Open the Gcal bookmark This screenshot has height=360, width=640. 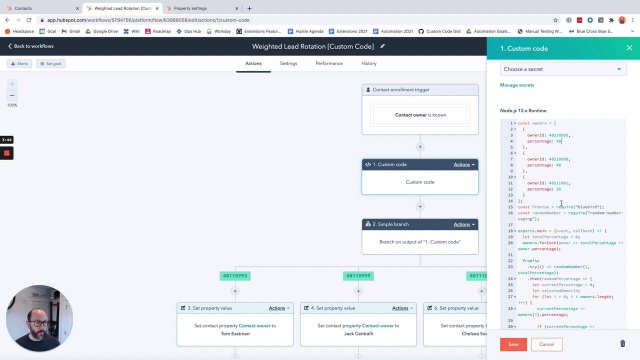click(48, 31)
